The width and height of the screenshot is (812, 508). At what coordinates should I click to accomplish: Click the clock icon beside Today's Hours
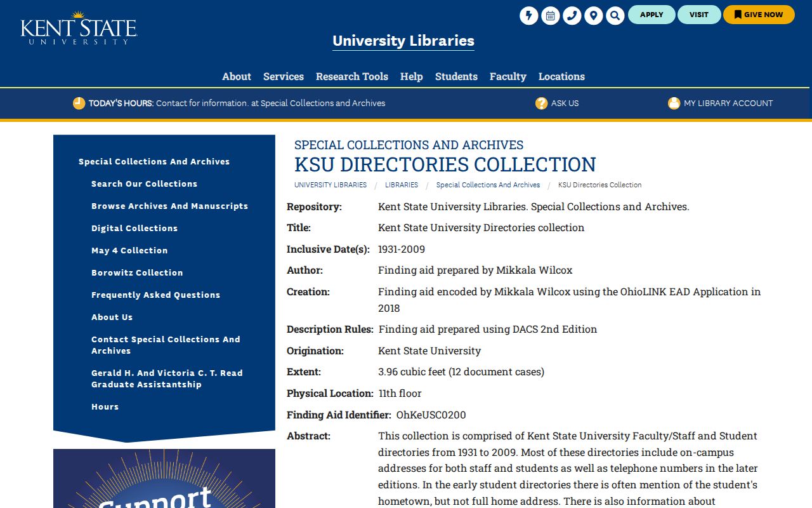point(79,103)
